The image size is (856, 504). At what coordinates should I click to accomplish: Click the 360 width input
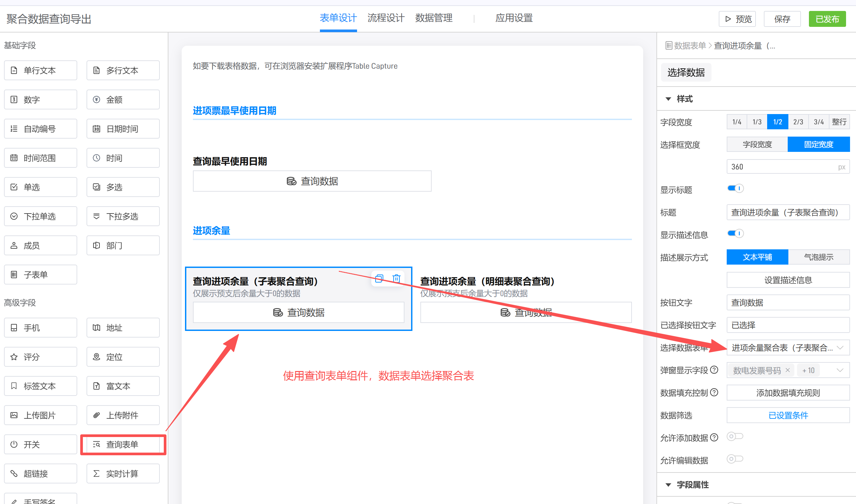pos(788,167)
